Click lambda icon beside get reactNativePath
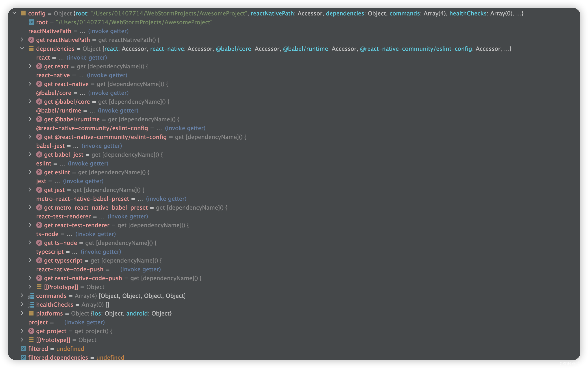Screen dimensions: 588x368 31,40
